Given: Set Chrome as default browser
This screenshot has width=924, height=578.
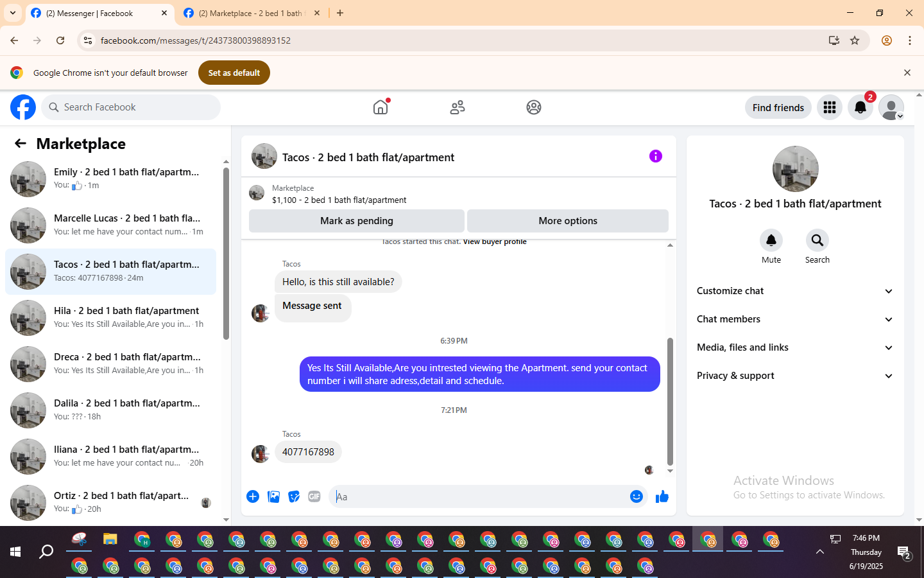Looking at the screenshot, I should [x=234, y=73].
